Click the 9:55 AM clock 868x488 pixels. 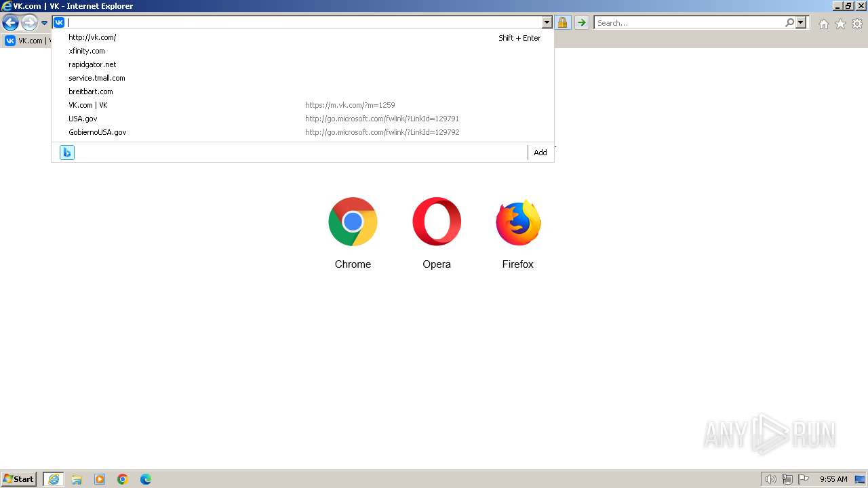(833, 479)
